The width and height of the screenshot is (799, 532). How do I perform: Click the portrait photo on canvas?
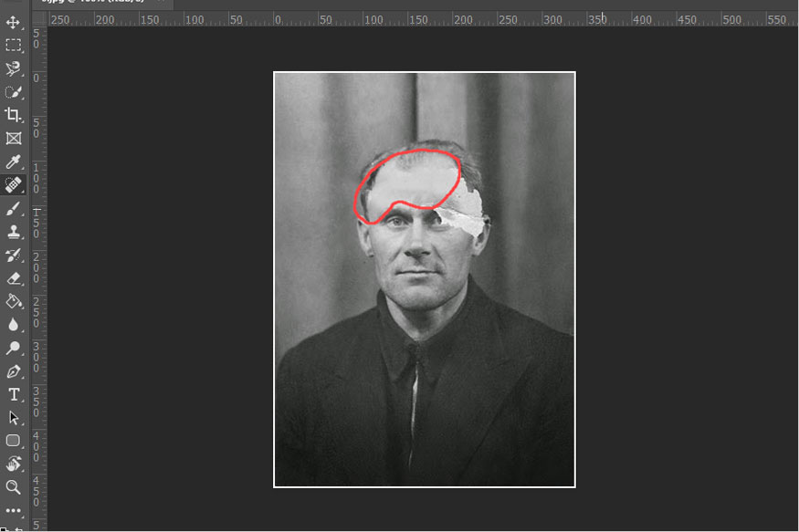pos(425,279)
